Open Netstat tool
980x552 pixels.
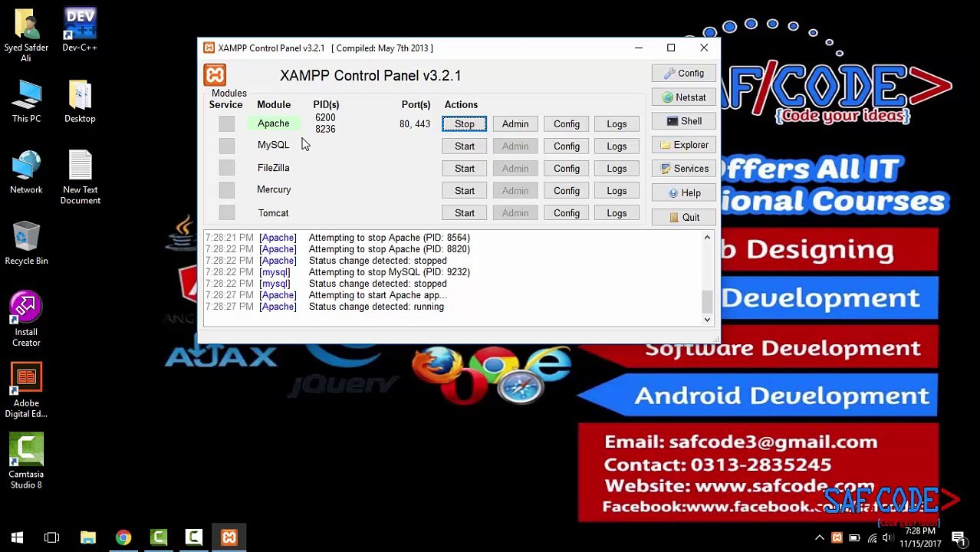(683, 97)
